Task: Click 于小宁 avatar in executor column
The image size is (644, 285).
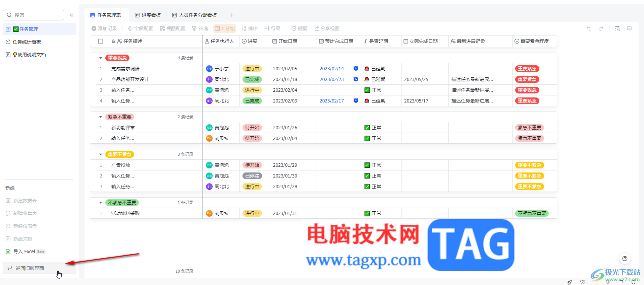Action: (209, 69)
